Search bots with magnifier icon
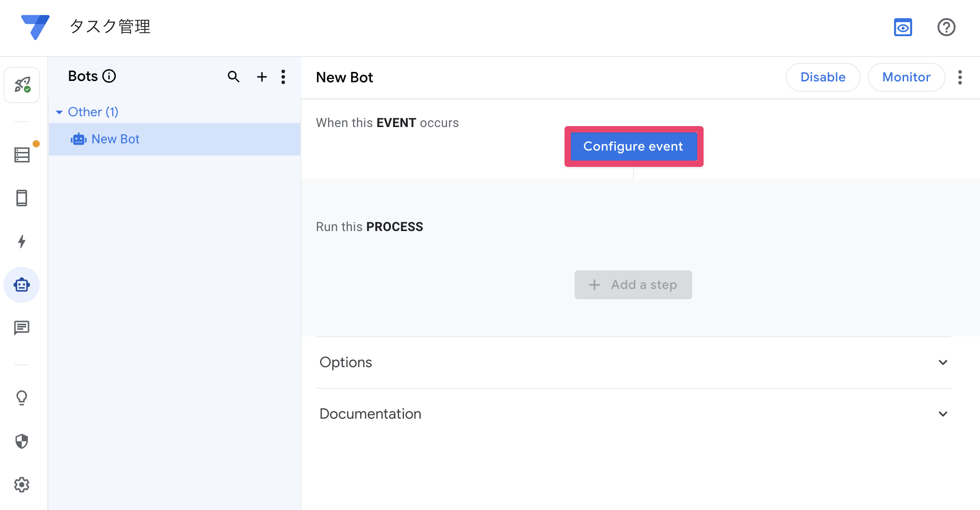Viewport: 980px width, 510px height. point(233,77)
